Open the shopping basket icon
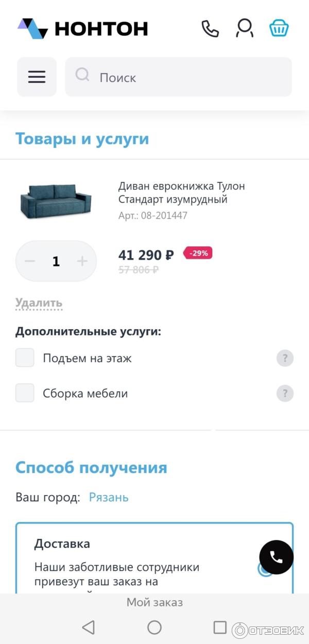Viewport: 309px width, 644px height. coord(279,28)
